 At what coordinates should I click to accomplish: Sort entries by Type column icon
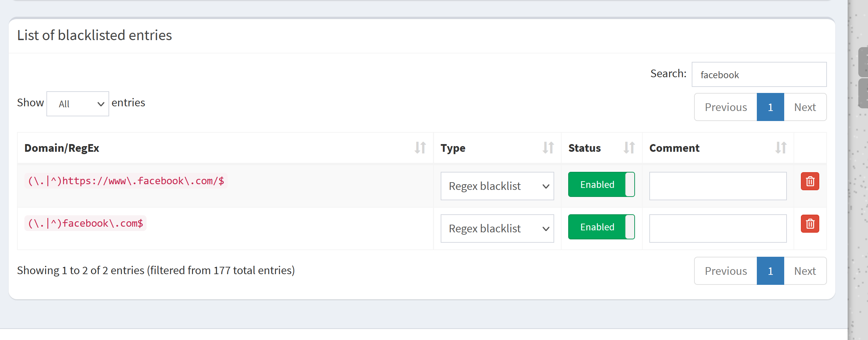coord(548,148)
